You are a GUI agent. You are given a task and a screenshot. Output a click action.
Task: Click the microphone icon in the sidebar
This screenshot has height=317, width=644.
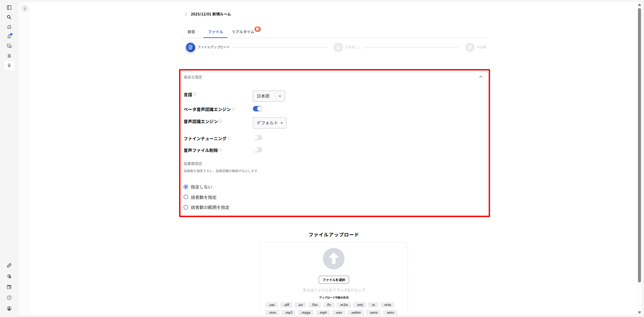[9, 65]
